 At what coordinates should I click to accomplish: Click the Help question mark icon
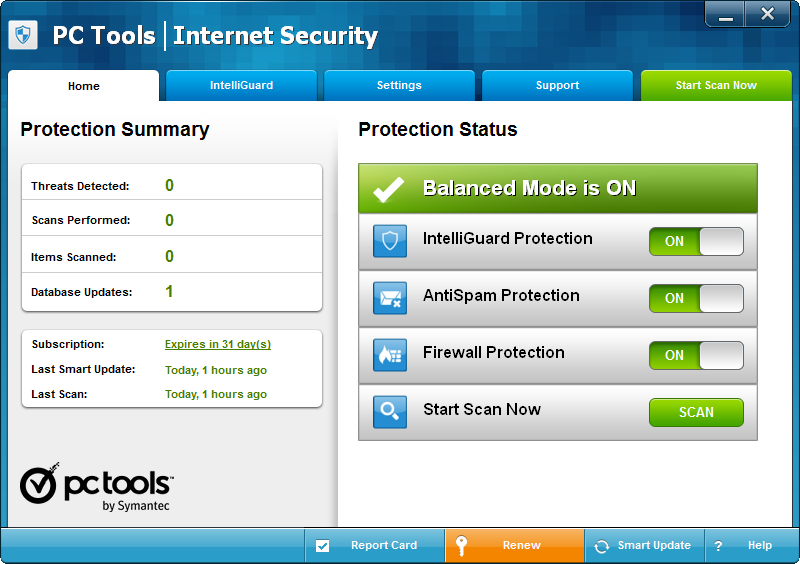(718, 546)
